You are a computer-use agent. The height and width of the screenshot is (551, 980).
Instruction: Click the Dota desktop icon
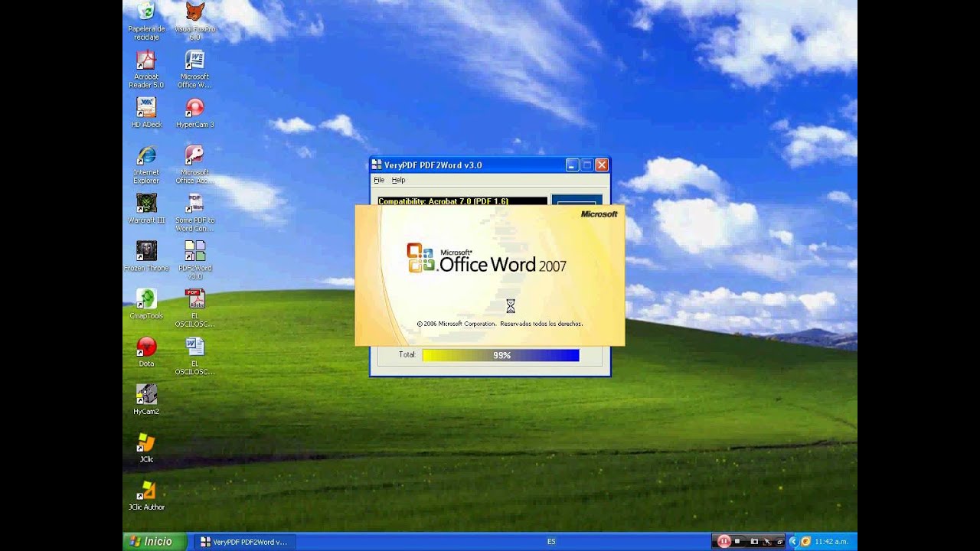tap(146, 352)
